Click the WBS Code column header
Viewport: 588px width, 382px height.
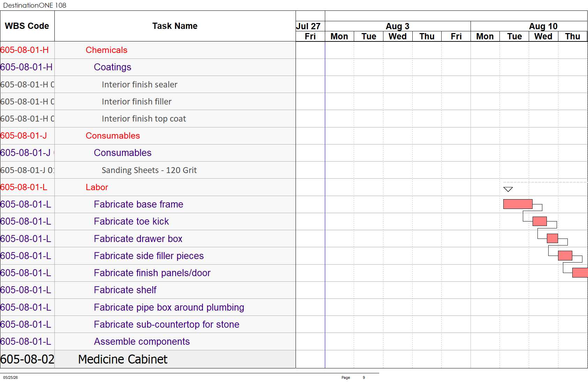click(x=27, y=26)
